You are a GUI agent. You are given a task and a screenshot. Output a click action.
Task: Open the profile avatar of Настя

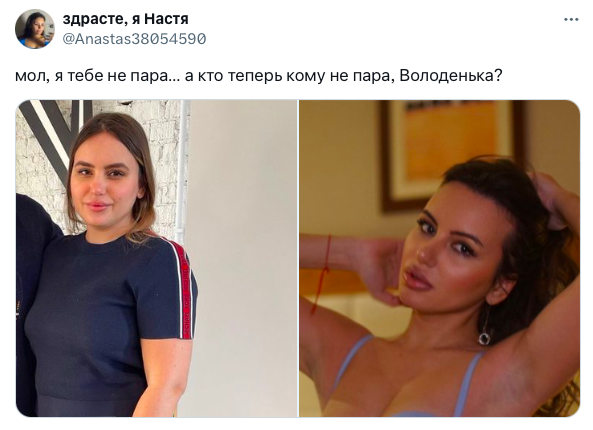click(x=34, y=29)
